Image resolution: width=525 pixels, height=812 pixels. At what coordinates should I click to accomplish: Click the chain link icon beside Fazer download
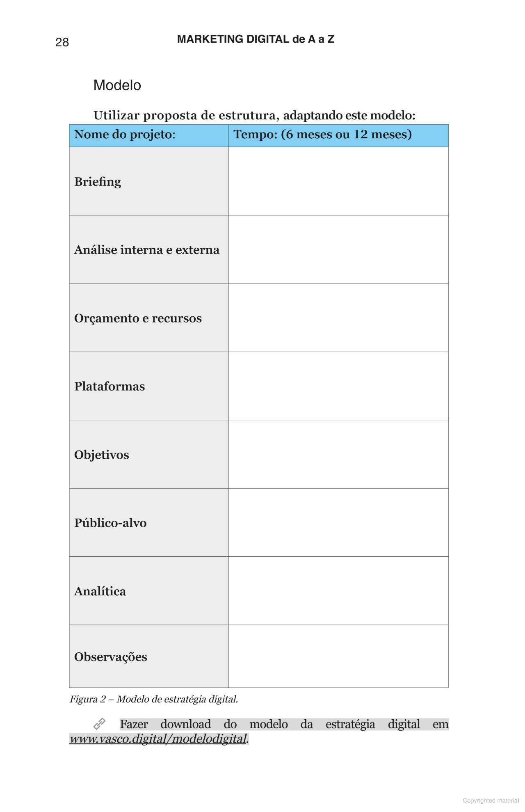99,724
